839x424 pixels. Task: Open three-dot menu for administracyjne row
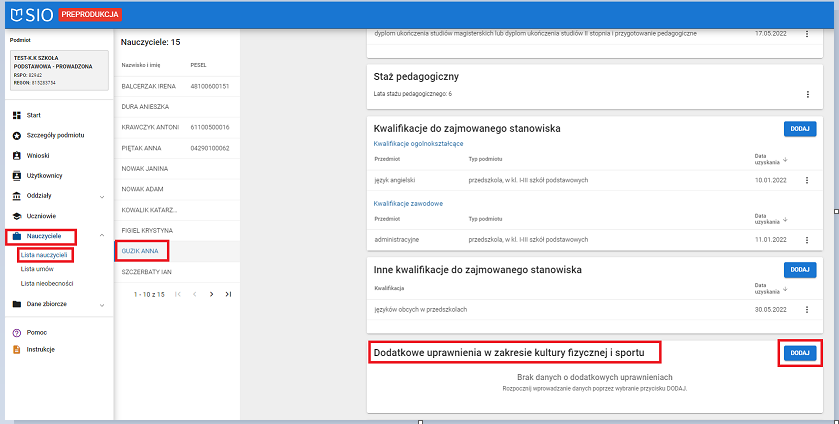pyautogui.click(x=807, y=240)
